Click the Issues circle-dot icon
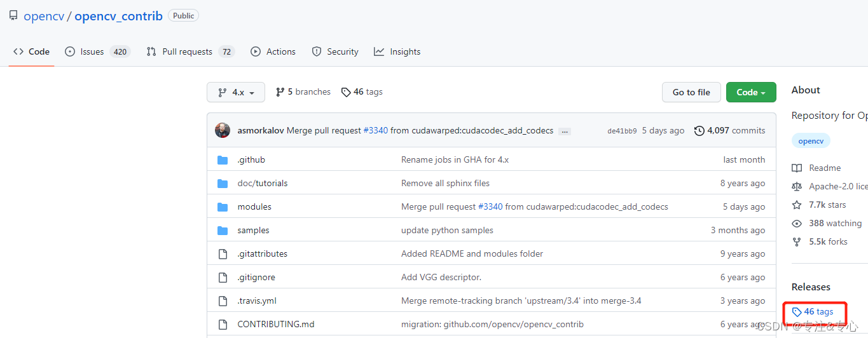 70,51
